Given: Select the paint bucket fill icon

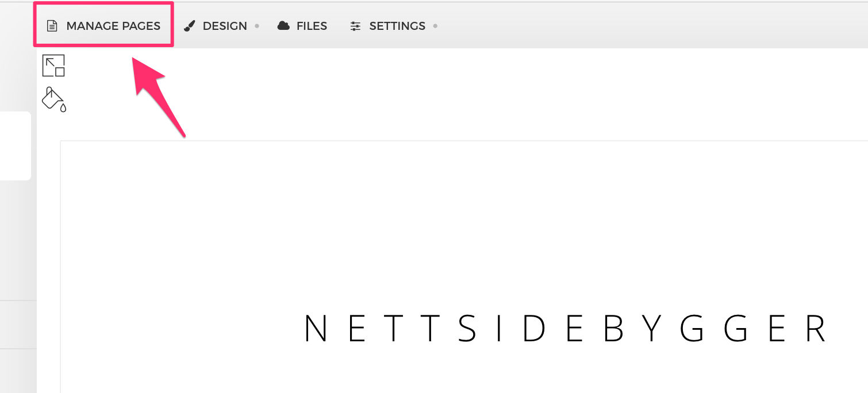Looking at the screenshot, I should coord(54,99).
